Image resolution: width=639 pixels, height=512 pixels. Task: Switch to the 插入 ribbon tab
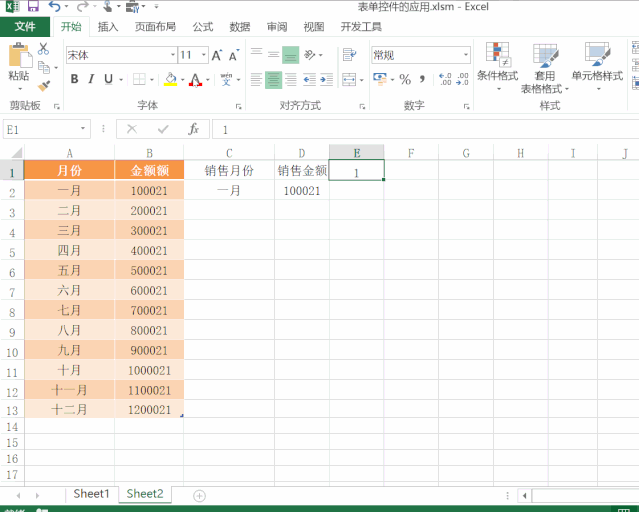coord(108,27)
